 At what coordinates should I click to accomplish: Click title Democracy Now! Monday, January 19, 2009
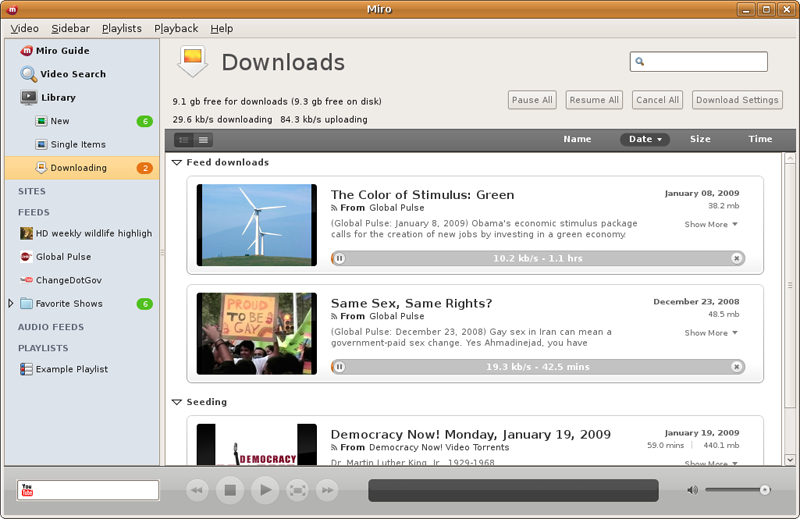[470, 435]
